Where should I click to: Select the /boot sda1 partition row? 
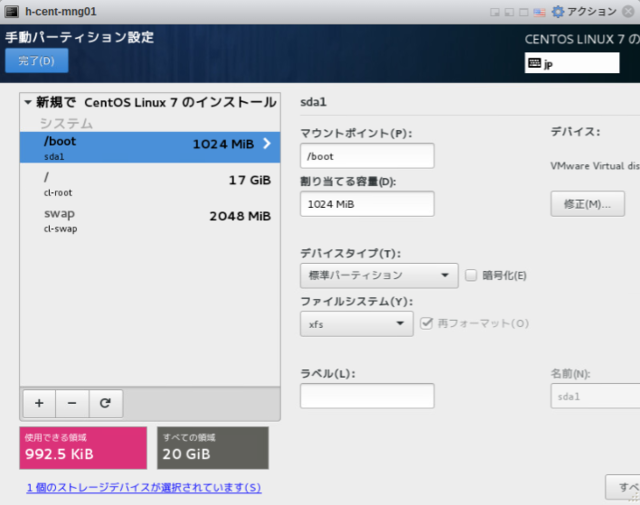click(150, 147)
